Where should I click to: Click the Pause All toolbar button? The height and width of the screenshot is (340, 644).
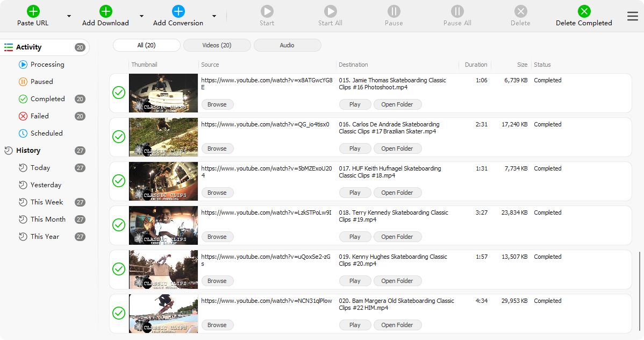coord(457,16)
